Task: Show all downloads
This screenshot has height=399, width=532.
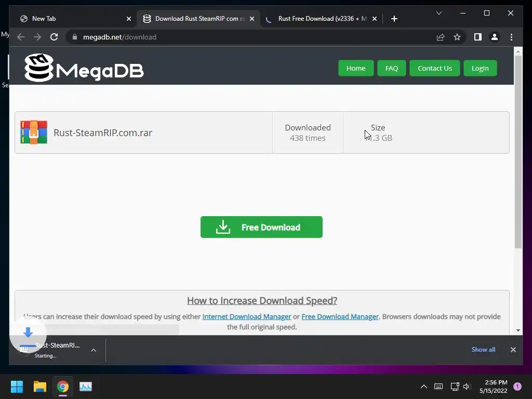Action: (483, 350)
